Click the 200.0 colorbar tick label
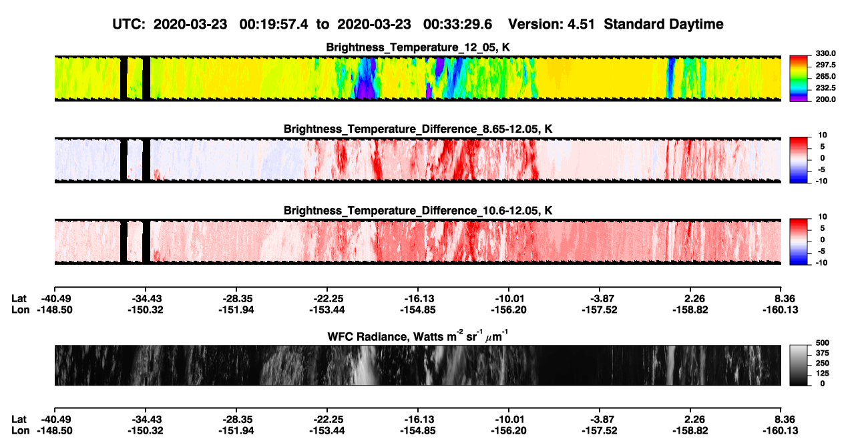 (825, 99)
